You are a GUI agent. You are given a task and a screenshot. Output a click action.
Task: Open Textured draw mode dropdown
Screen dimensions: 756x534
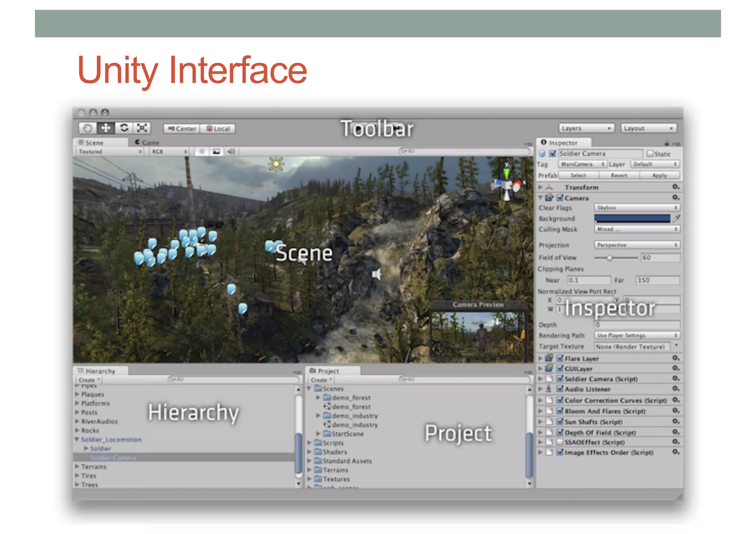point(110,152)
